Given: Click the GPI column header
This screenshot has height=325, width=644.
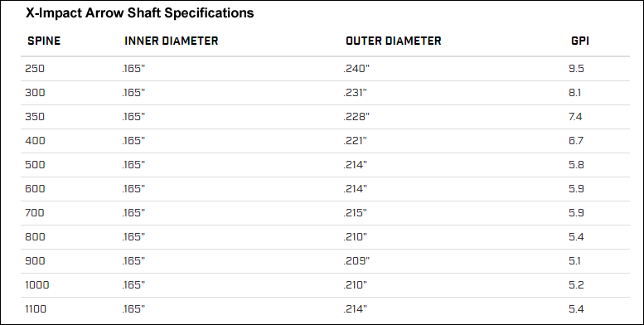Looking at the screenshot, I should click(x=580, y=41).
